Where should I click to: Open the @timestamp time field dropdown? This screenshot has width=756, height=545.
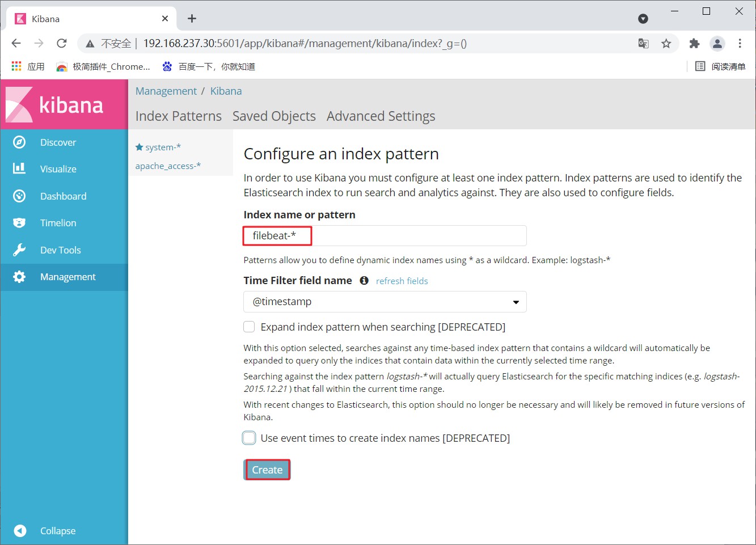coord(385,302)
